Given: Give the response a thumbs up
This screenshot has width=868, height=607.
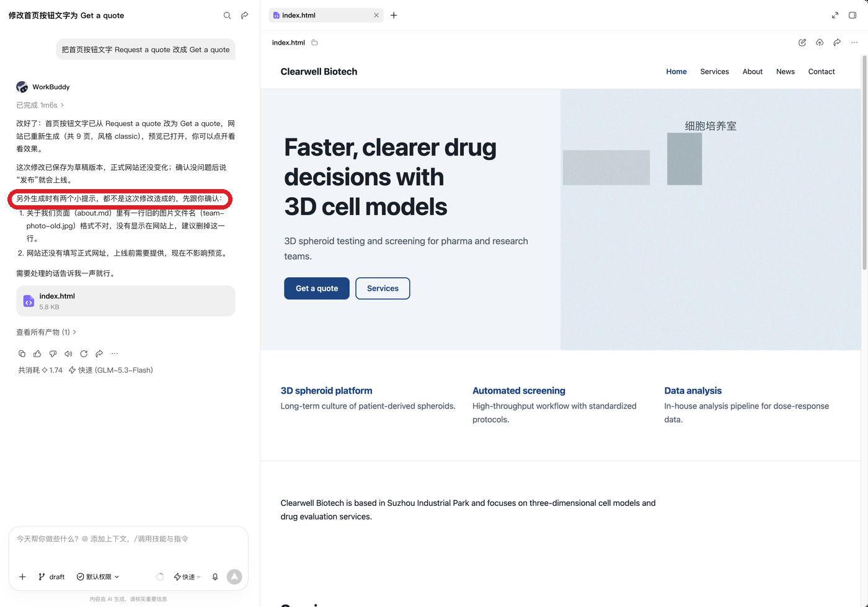Looking at the screenshot, I should click(37, 353).
